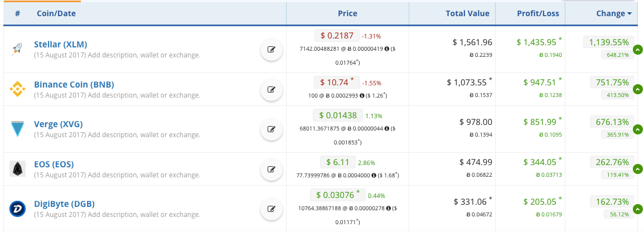Click the $ 1,073.55 total value
Viewport: 644px width, 232px height.
coord(469,82)
